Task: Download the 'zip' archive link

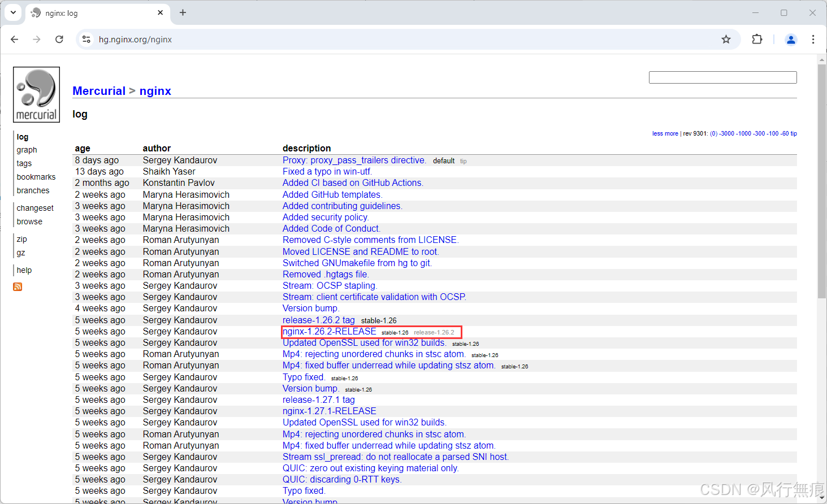Action: pos(21,239)
